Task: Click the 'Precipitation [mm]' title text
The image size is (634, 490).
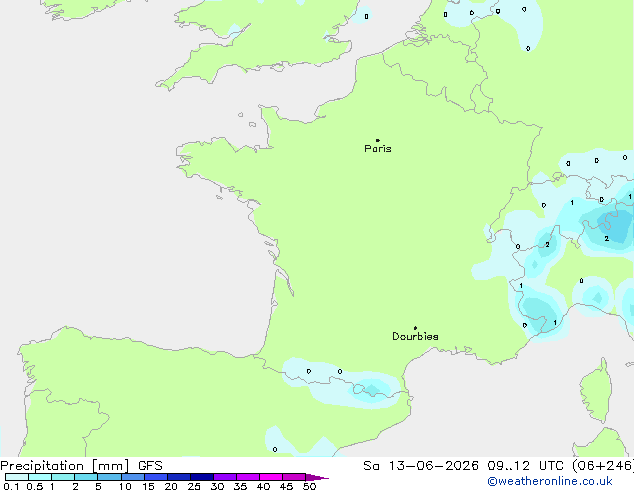Action: [x=65, y=466]
